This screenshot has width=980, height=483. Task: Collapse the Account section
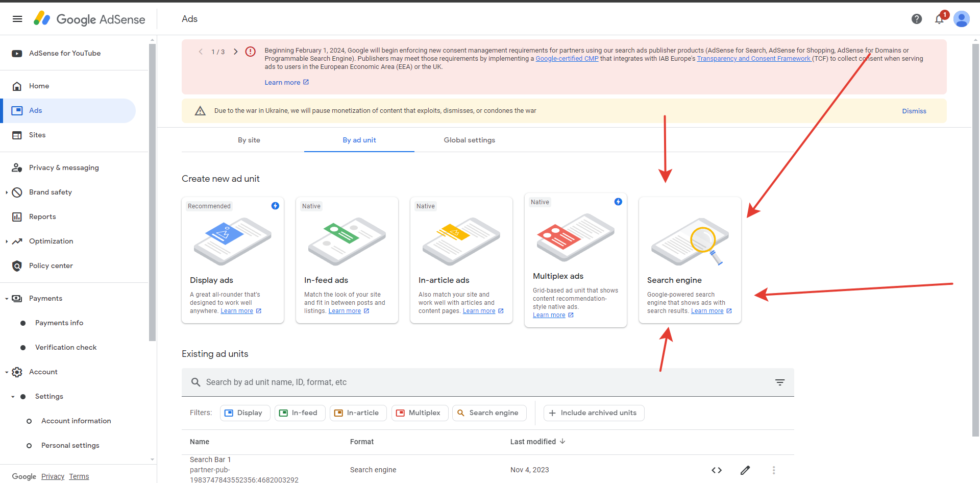pos(7,372)
